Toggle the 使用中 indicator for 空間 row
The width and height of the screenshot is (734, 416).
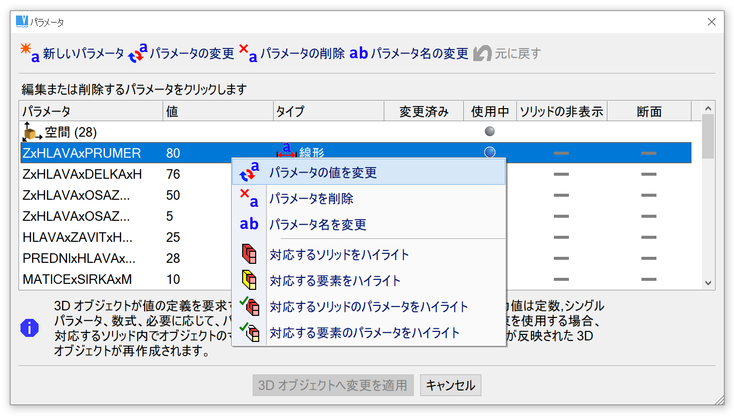489,131
